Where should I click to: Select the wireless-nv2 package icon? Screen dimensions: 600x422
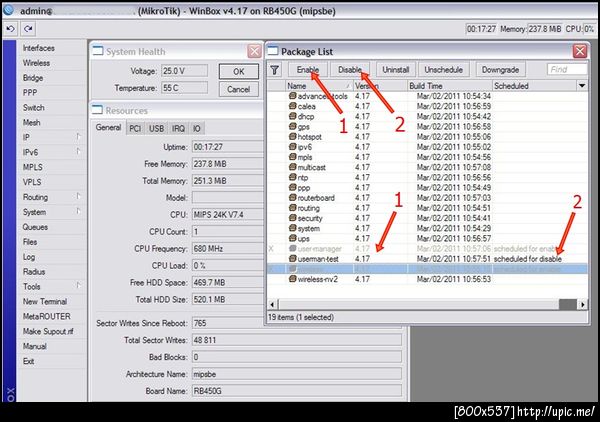292,279
